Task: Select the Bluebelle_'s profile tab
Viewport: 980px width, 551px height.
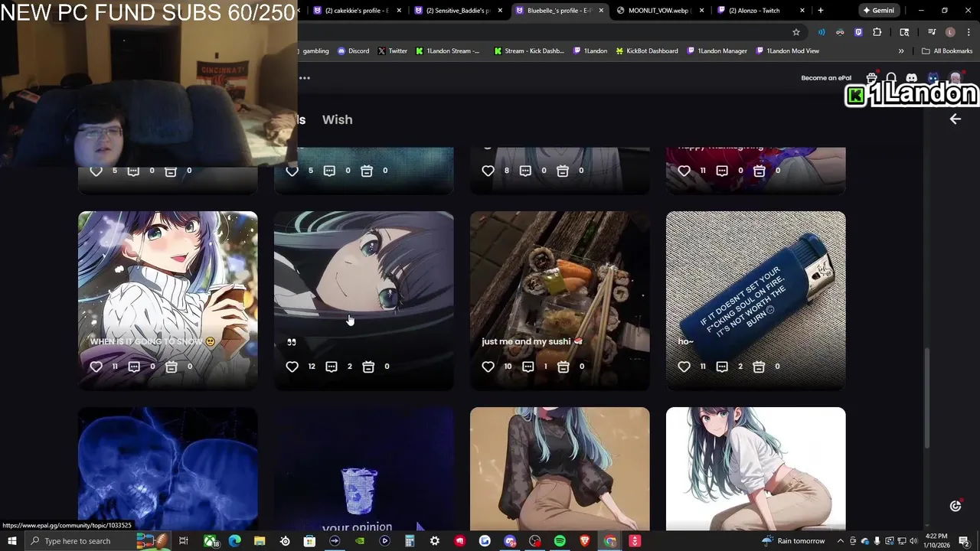Action: pyautogui.click(x=559, y=11)
